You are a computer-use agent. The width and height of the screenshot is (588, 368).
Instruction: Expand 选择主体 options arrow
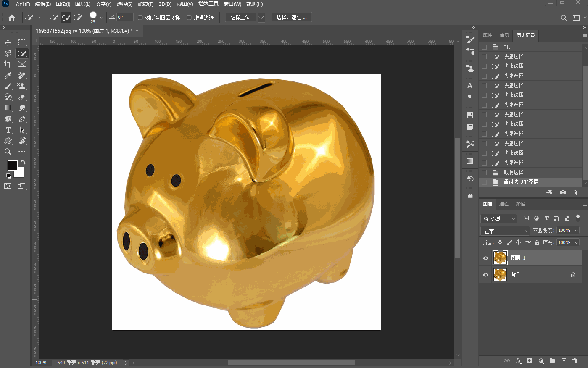click(x=261, y=18)
